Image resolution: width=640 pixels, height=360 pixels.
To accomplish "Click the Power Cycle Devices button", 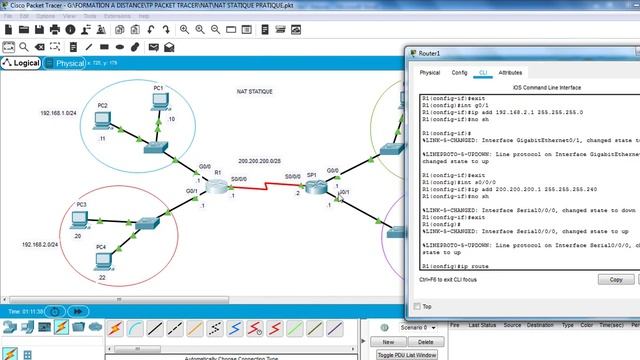I will point(55,311).
